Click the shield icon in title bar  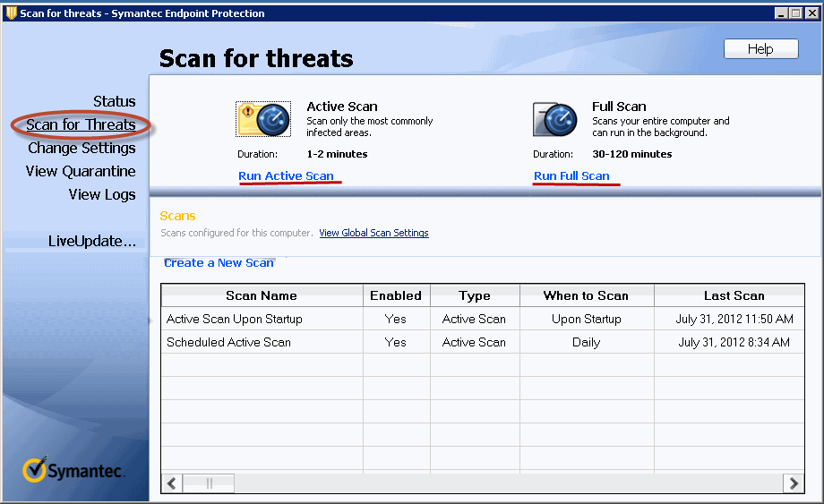11,13
